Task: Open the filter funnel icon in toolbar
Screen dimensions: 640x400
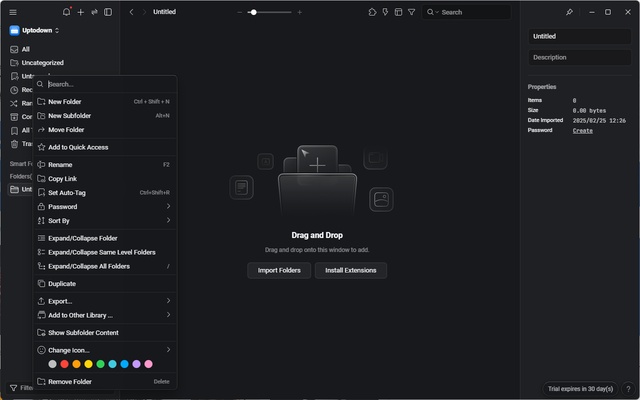Action: tap(411, 12)
